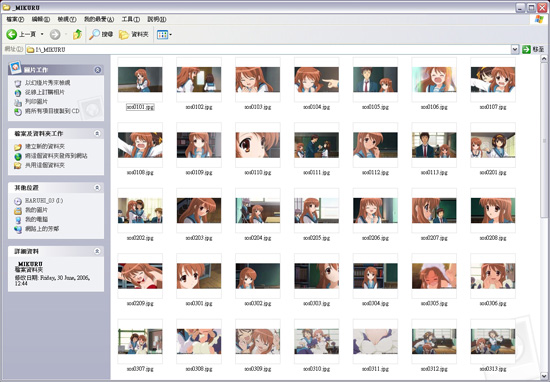Collapse File and Folder Tasks panel
The height and width of the screenshot is (382, 550).
click(98, 133)
